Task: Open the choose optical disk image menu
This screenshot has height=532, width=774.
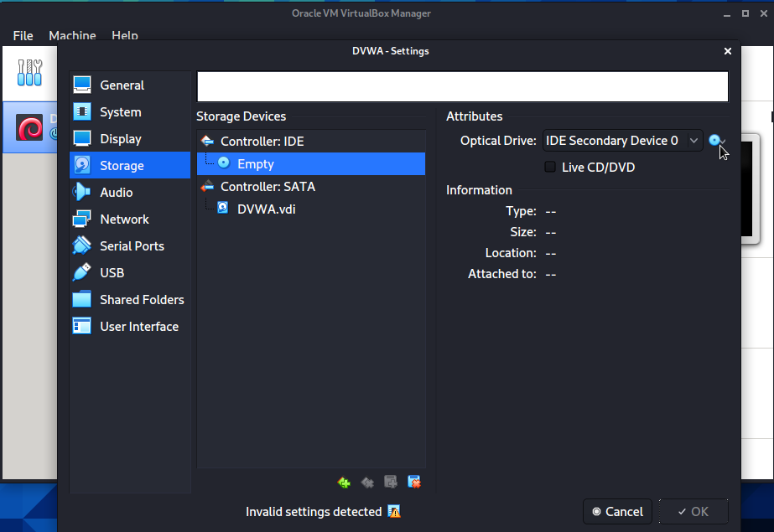Action: (717, 141)
